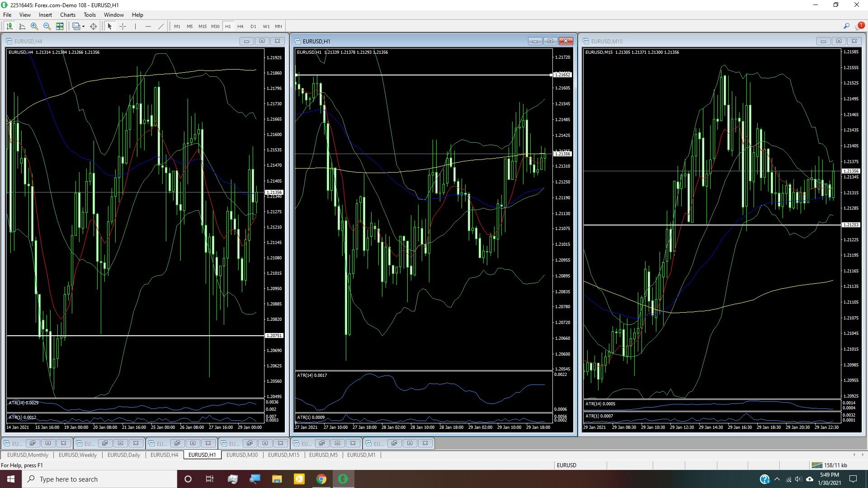Open Task View on the taskbar
The image size is (868, 488).
point(209,479)
